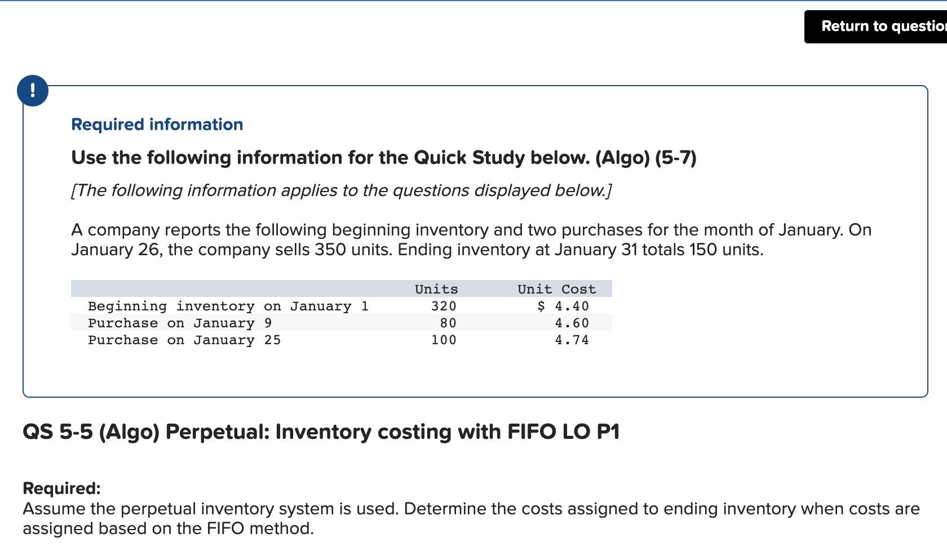Image resolution: width=947 pixels, height=560 pixels.
Task: Click the 4.74 unit cost value
Action: click(571, 340)
